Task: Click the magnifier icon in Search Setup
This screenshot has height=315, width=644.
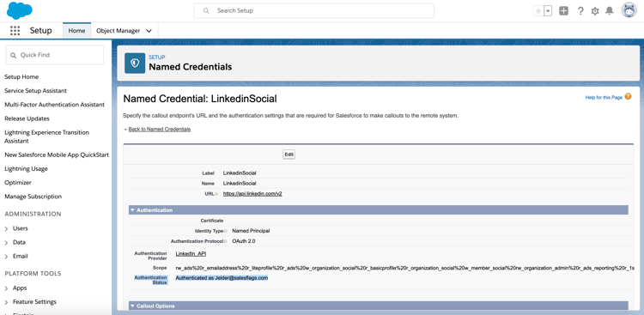Action: pyautogui.click(x=206, y=10)
